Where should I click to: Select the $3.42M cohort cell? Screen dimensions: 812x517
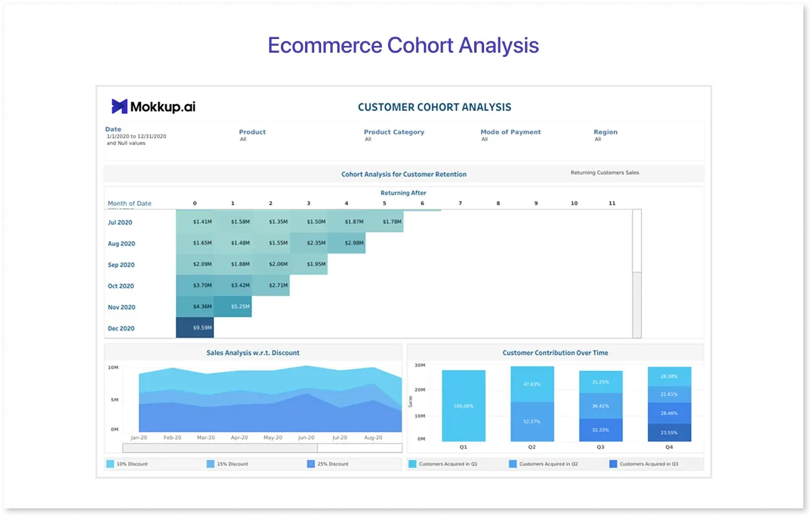click(x=232, y=286)
